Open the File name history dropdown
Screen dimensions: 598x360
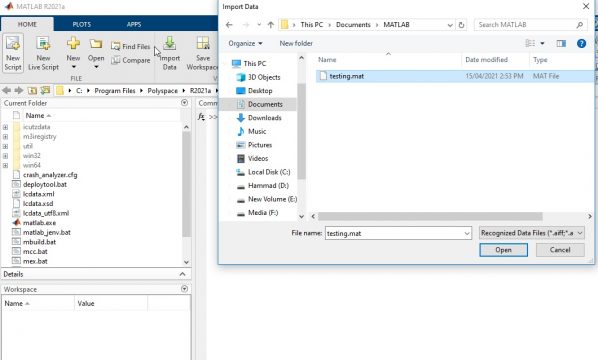(x=467, y=233)
